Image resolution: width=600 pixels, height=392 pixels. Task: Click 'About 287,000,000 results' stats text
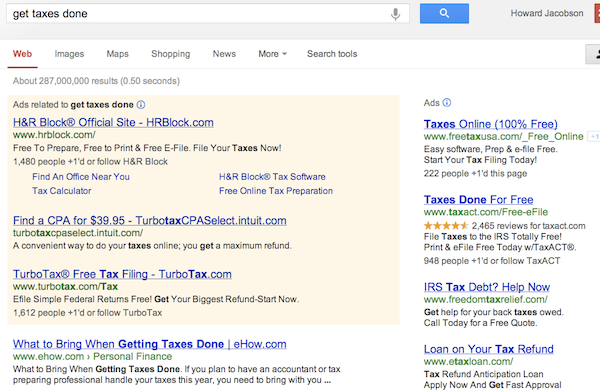click(96, 81)
